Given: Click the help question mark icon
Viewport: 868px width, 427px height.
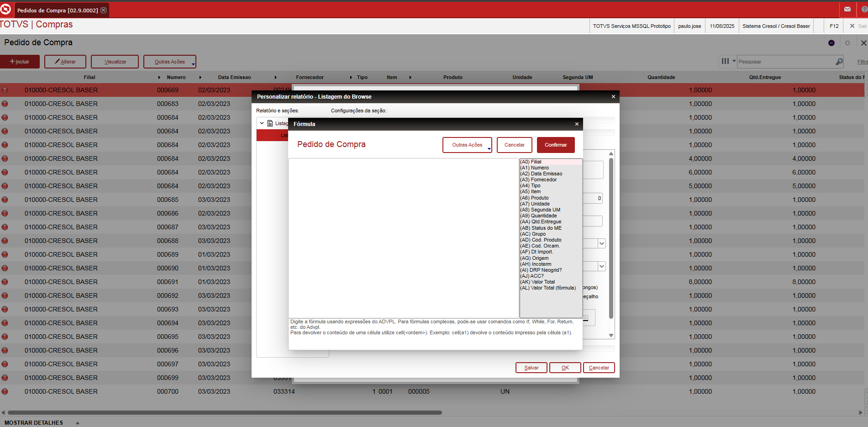Looking at the screenshot, I should point(864,9).
